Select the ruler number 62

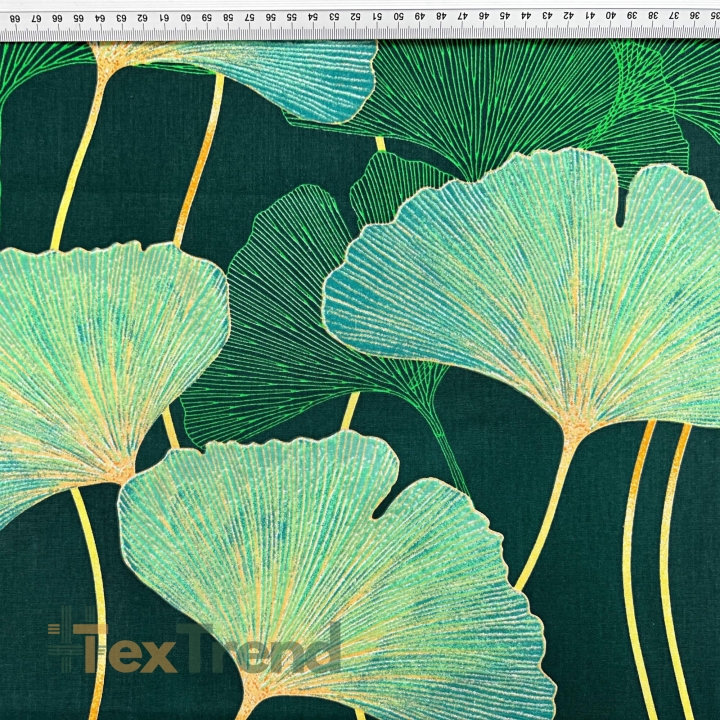142,18
